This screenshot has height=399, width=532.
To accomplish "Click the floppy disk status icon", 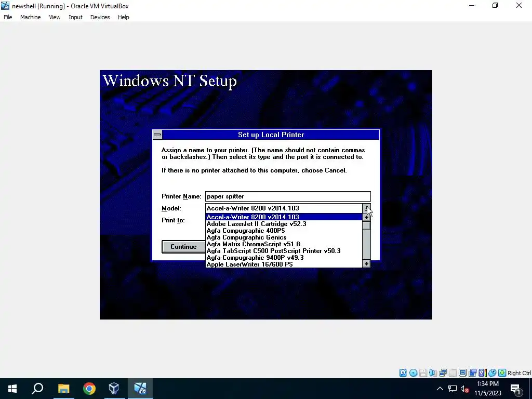I will 423,373.
